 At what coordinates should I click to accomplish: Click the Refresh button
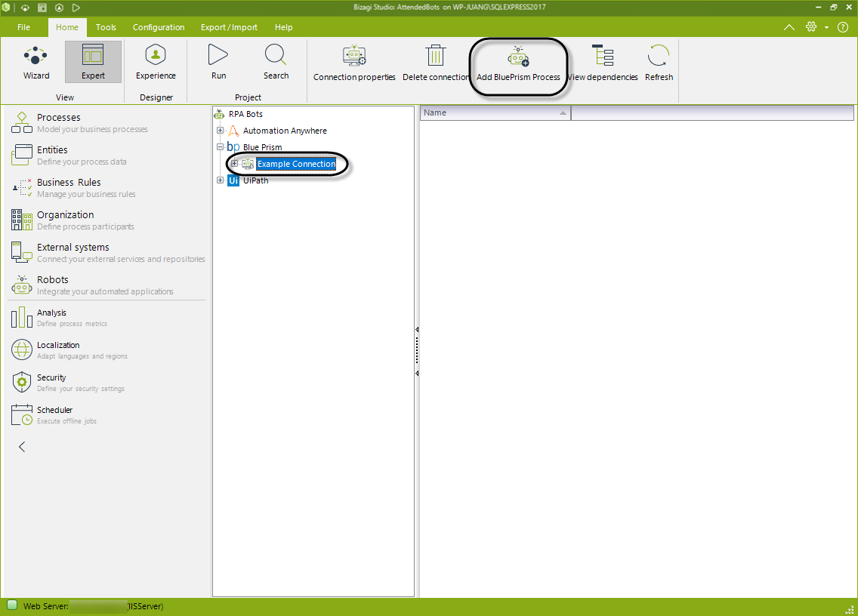coord(659,63)
